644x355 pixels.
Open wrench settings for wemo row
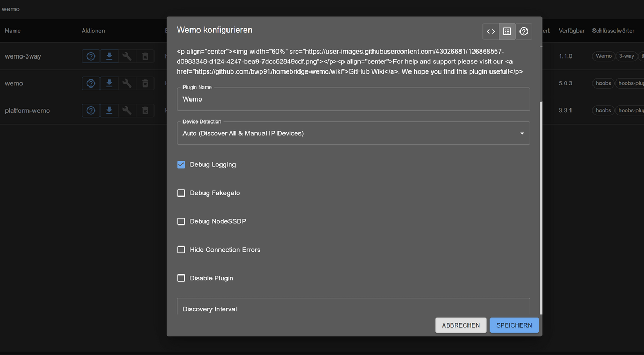tap(127, 83)
